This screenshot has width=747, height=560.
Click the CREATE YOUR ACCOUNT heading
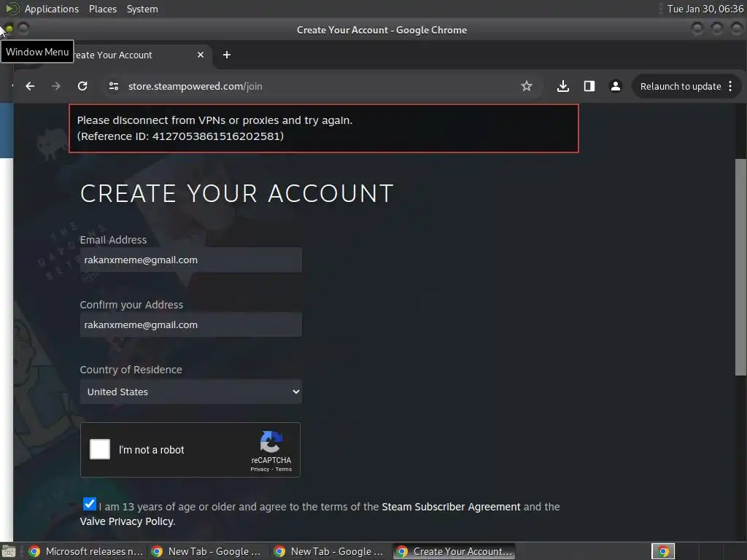point(237,194)
